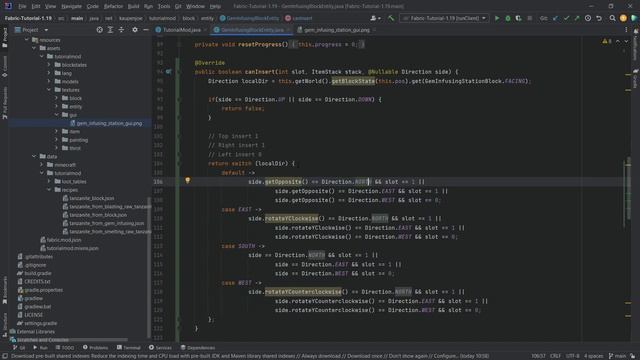Open the Tools menu
Viewport: 640px width, 360px height.
(x=164, y=6)
